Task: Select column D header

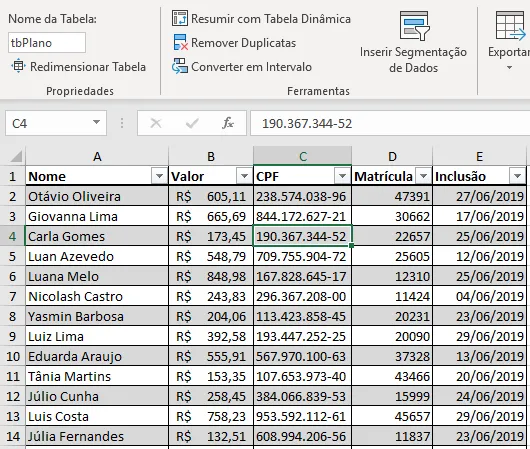Action: 392,156
